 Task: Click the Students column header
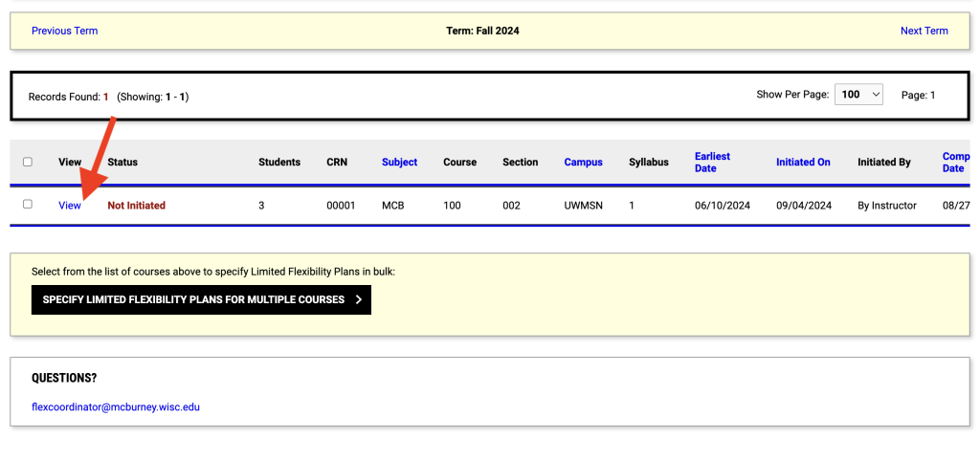pos(279,162)
